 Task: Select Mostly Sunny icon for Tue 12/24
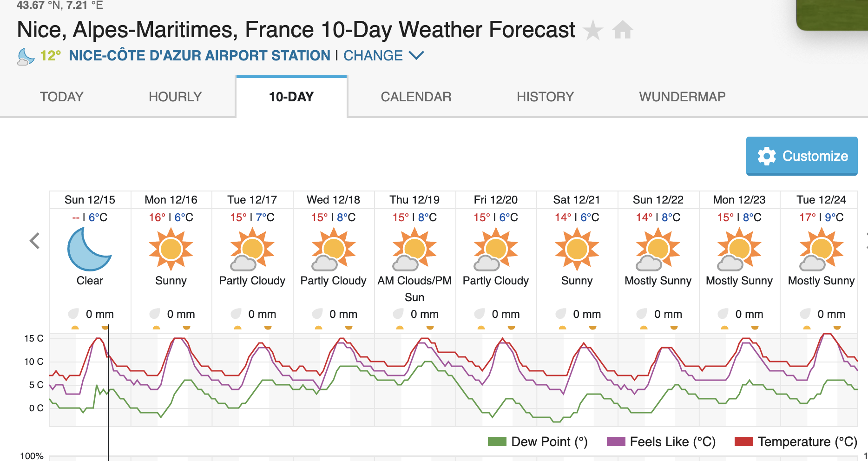(x=821, y=249)
